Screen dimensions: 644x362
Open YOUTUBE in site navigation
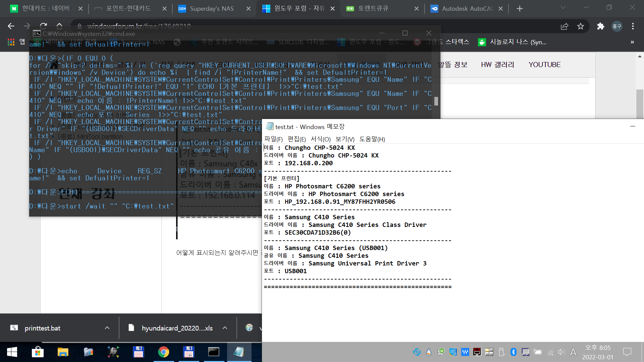pyautogui.click(x=544, y=64)
